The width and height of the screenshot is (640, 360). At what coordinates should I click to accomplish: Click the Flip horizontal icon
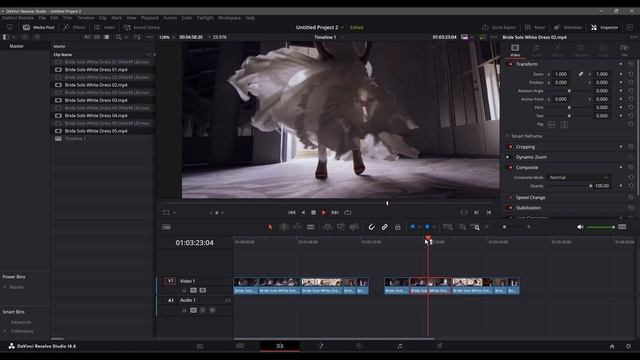(x=551, y=124)
